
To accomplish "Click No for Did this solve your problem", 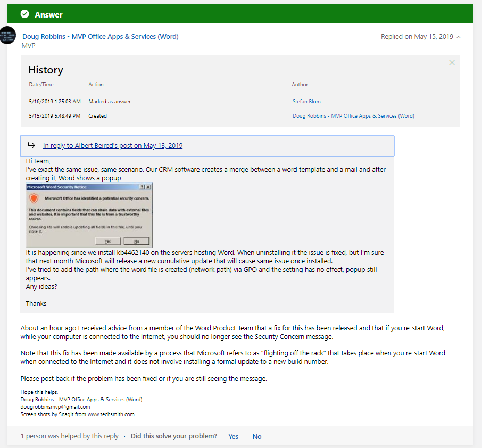I will (257, 437).
